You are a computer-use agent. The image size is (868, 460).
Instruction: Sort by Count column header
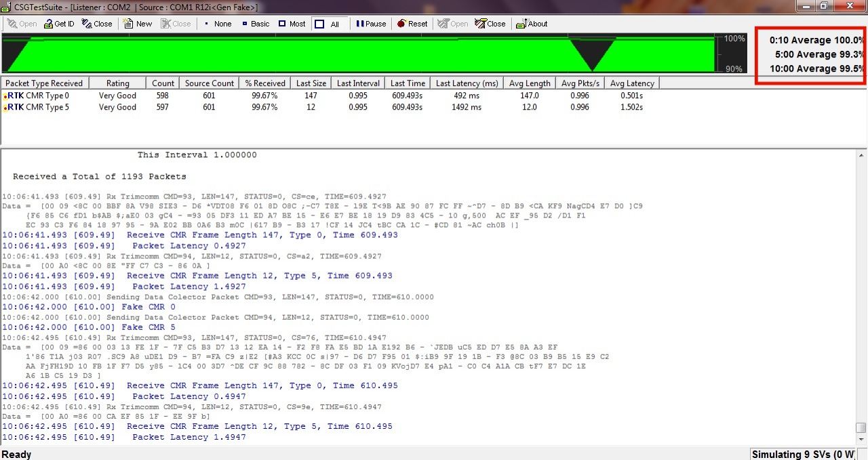coord(163,83)
